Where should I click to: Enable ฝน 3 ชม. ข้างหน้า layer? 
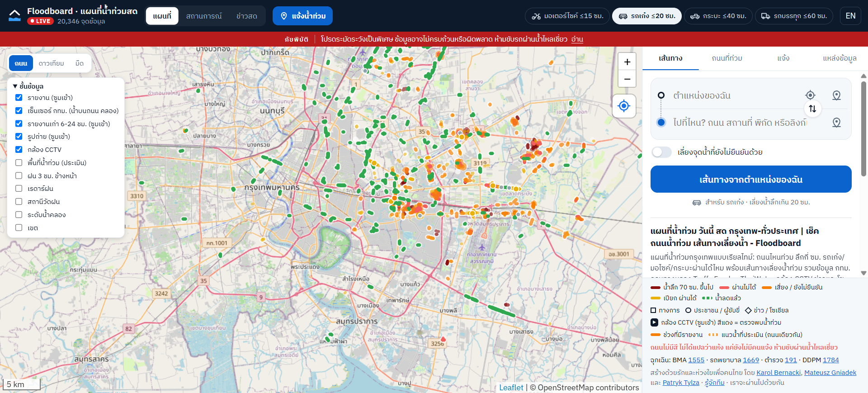pyautogui.click(x=19, y=175)
